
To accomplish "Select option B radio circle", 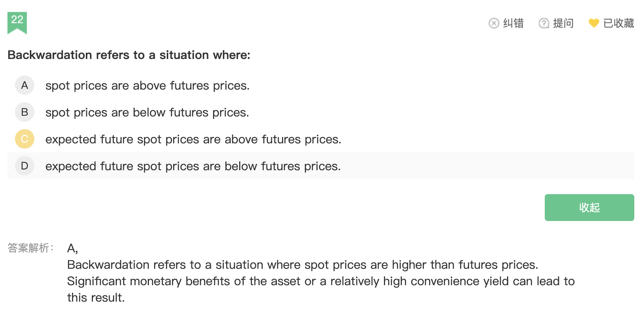I will tap(25, 112).
